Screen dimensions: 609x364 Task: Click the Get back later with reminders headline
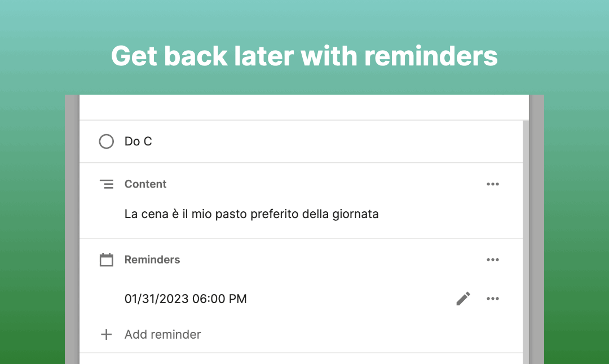[x=304, y=56]
